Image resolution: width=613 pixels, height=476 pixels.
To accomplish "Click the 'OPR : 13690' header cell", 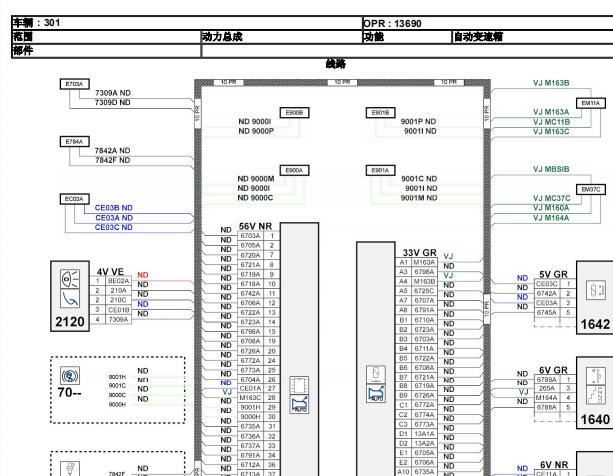I will point(488,23).
